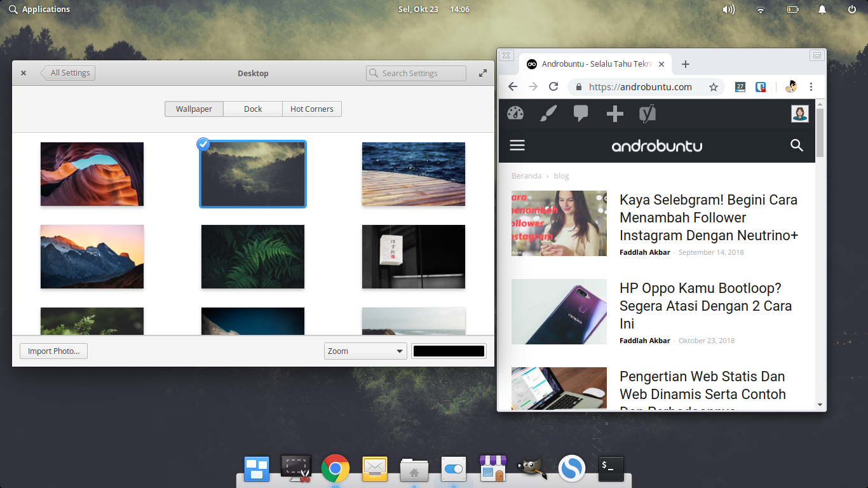Viewport: 868px width, 488px height.
Task: Click the black color swatch beside Zoom
Action: pyautogui.click(x=449, y=350)
